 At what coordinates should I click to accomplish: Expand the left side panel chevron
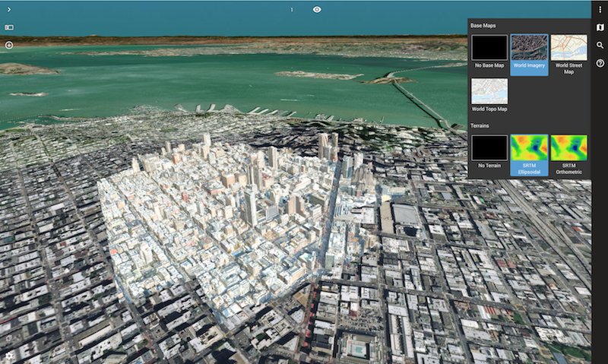(9, 9)
